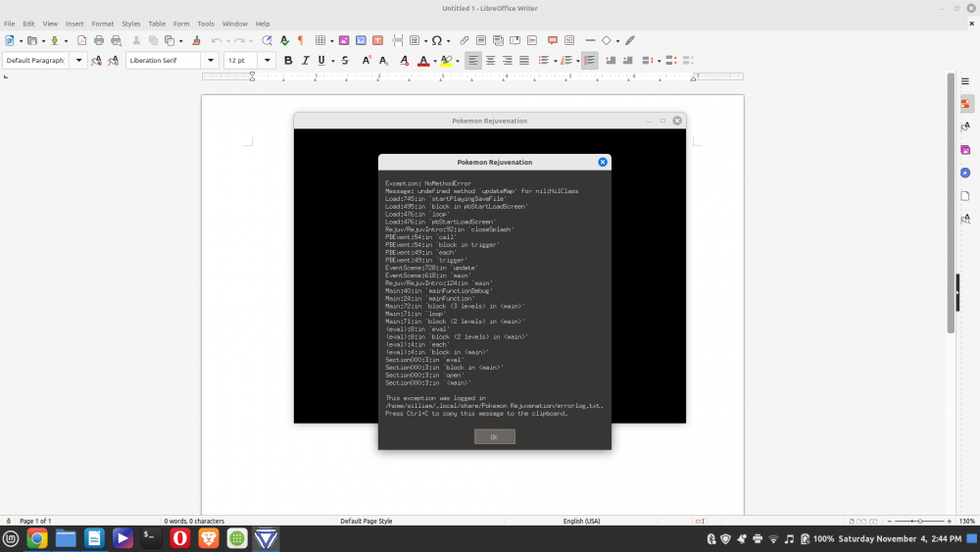Click the Export as PDF icon

click(82, 40)
